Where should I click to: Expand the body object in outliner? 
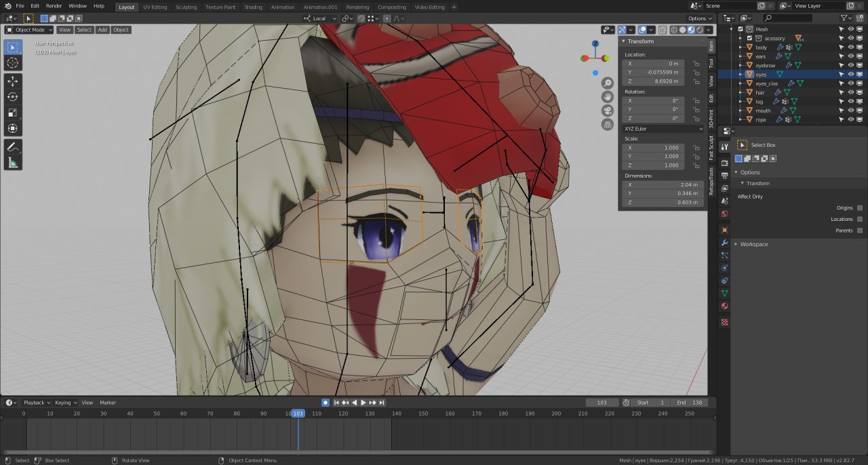741,47
